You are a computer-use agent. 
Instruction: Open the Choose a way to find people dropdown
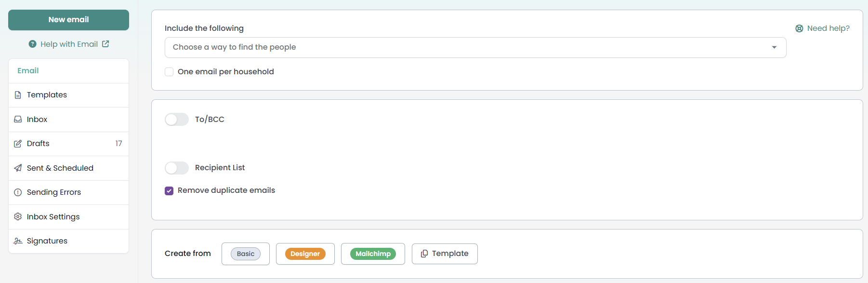[475, 47]
